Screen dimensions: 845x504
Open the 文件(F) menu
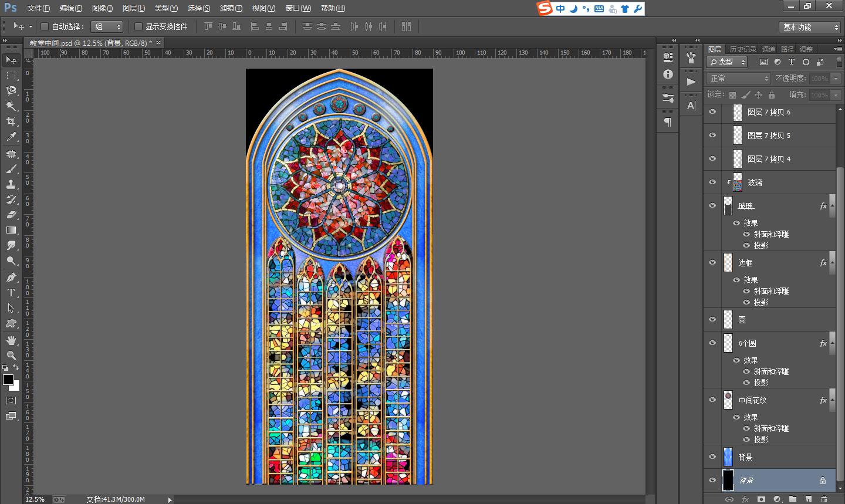39,8
